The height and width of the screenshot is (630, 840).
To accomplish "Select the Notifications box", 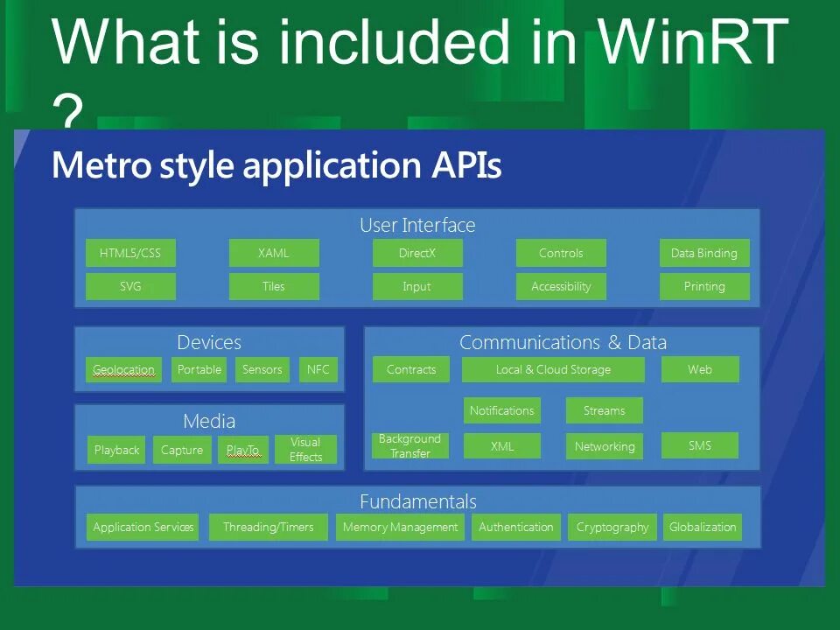I will [x=502, y=410].
